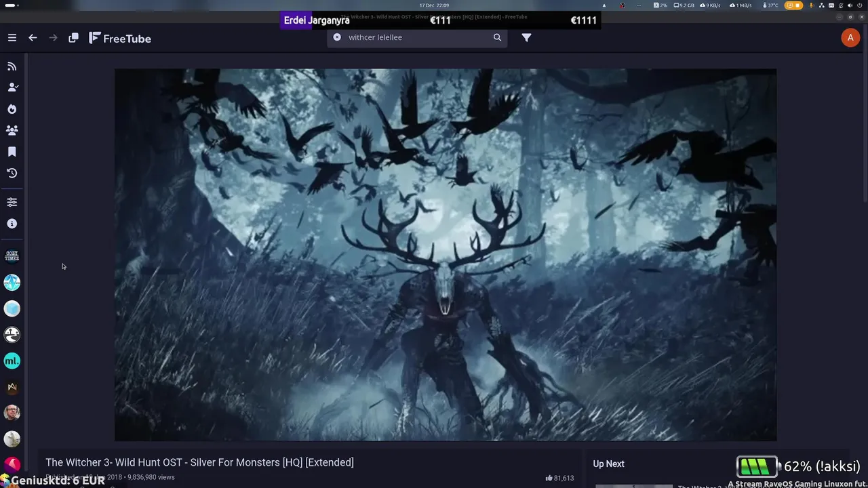Open Most Popular in sidebar
This screenshot has height=488, width=868.
pyautogui.click(x=12, y=130)
